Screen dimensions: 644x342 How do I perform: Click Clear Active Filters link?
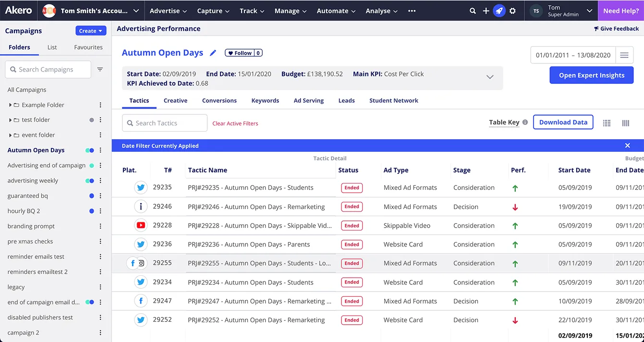(x=235, y=123)
